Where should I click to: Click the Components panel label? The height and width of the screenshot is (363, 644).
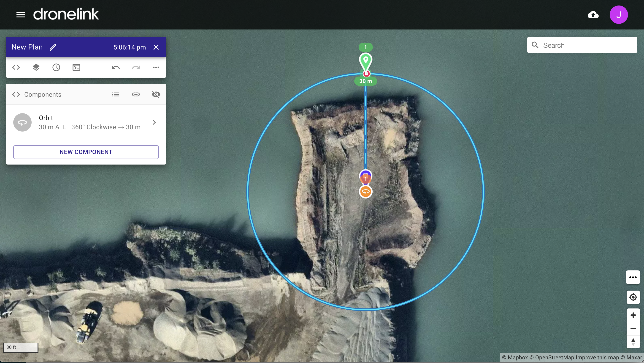[x=43, y=94]
